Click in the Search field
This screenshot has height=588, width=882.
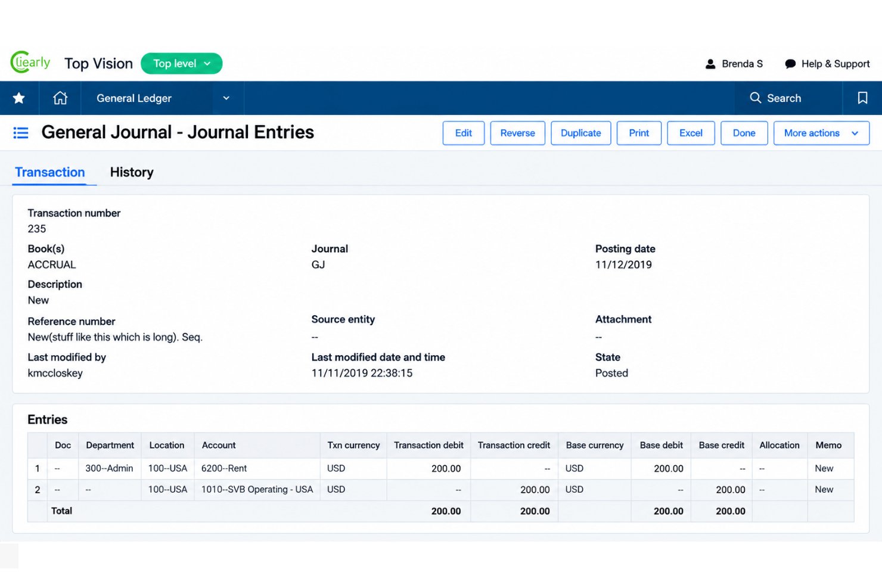(x=788, y=98)
